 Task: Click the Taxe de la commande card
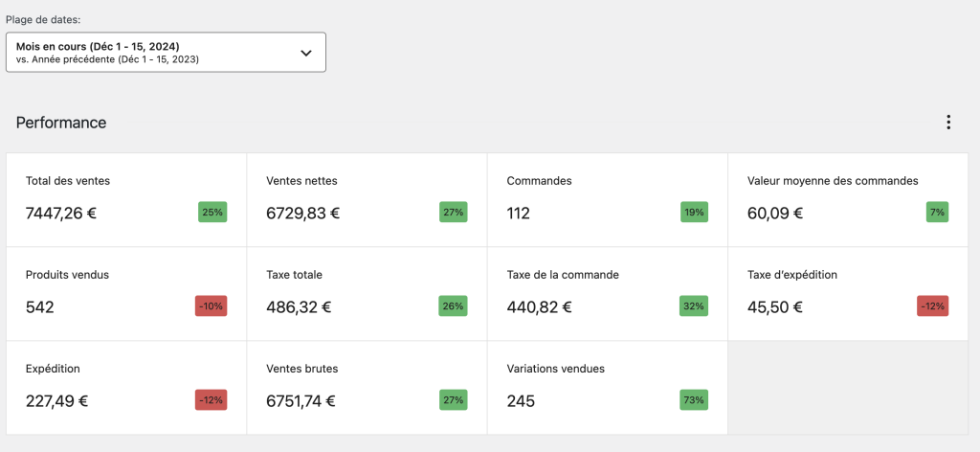pos(607,293)
